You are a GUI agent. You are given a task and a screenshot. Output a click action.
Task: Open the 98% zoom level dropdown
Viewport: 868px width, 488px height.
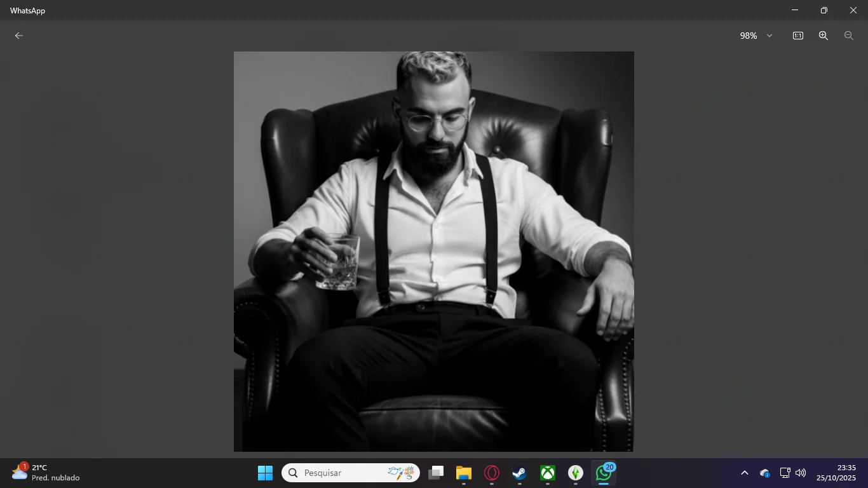[x=749, y=36]
